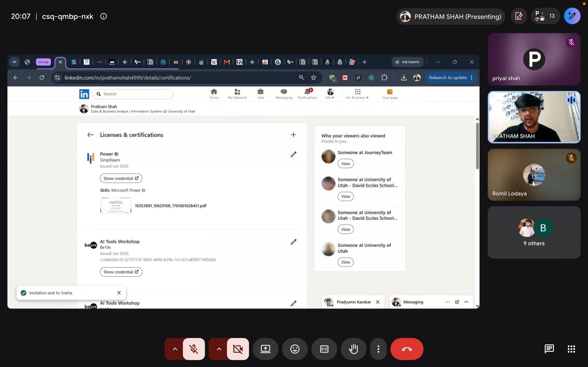Switch to the Google tab
Viewport: 588px width, 367px height.
(x=277, y=62)
